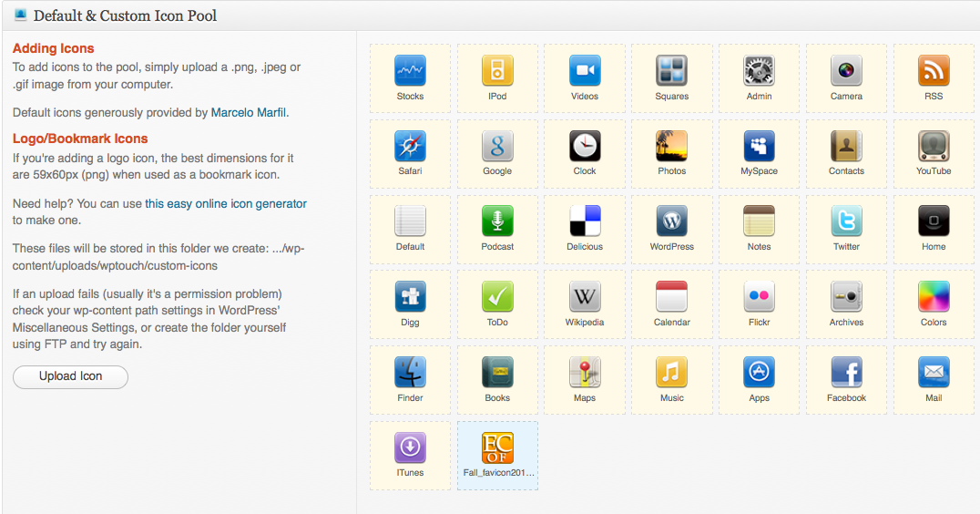This screenshot has width=980, height=514.
Task: Click the Wikipedia icon
Action: [x=585, y=297]
